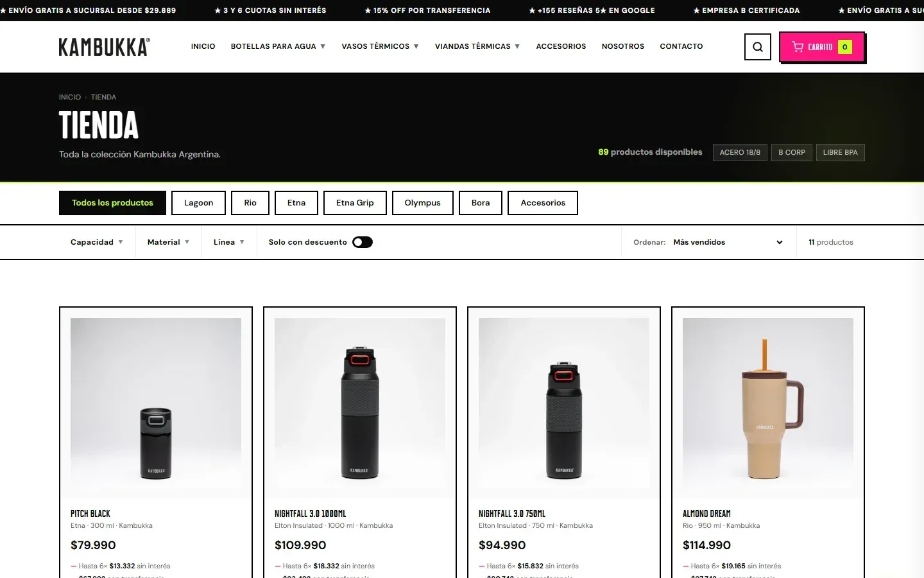This screenshot has height=578, width=924.
Task: Open the Ordenar Más vendidos dropdown
Action: coord(728,242)
